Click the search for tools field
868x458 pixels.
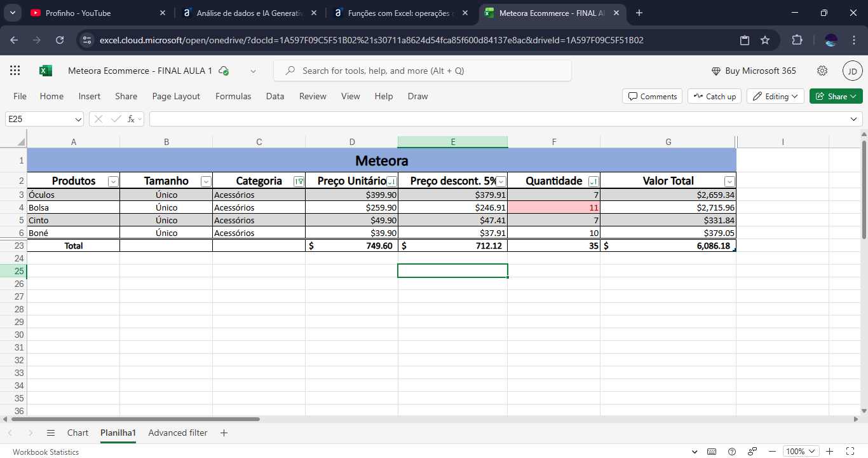(422, 71)
